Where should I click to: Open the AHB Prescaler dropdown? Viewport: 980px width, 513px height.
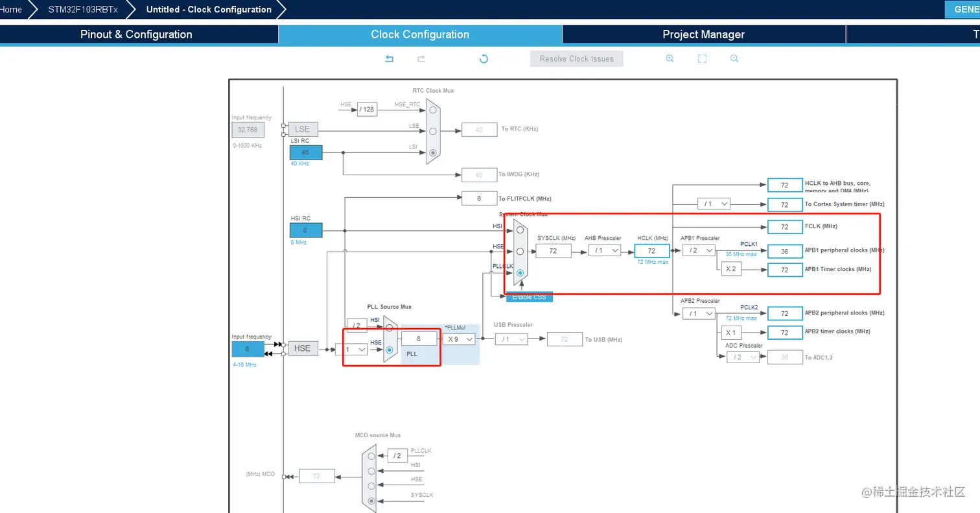pos(605,250)
